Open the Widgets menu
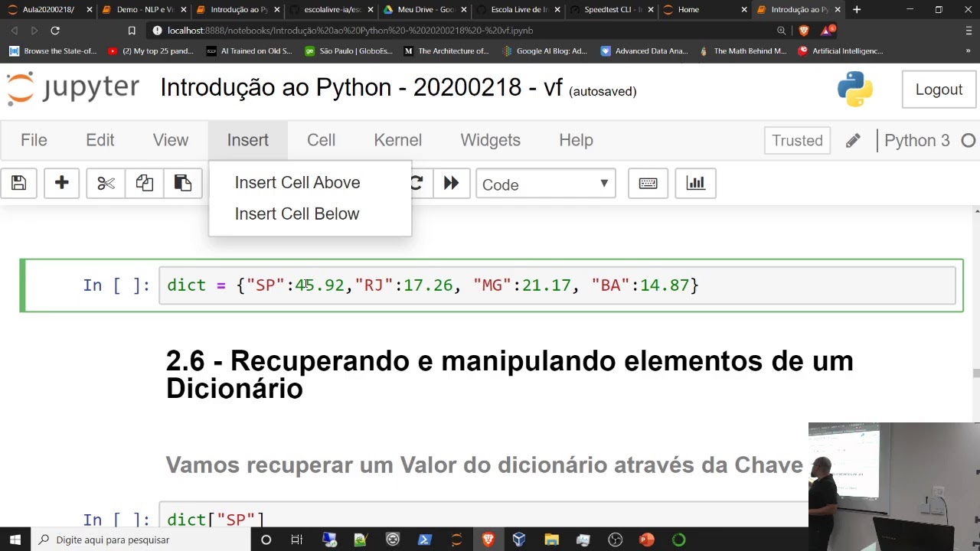Viewport: 980px width, 551px height. 490,140
